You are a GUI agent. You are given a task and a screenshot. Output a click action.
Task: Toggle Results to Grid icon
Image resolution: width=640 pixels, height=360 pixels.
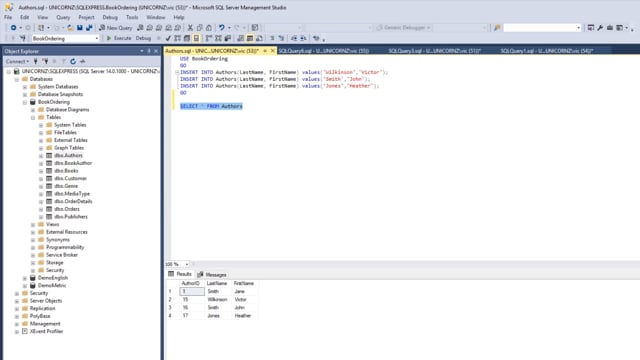click(x=250, y=38)
